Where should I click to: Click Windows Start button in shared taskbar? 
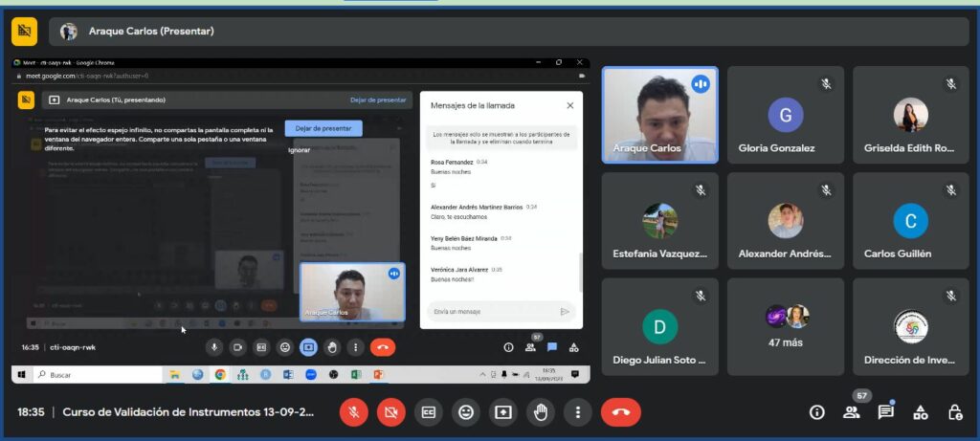[x=21, y=375]
